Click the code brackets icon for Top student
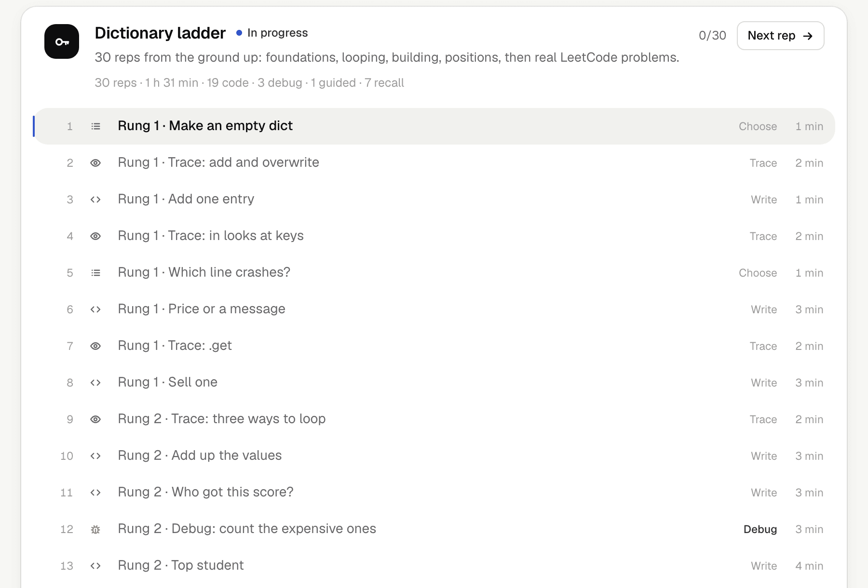This screenshot has width=868, height=588. click(x=96, y=566)
